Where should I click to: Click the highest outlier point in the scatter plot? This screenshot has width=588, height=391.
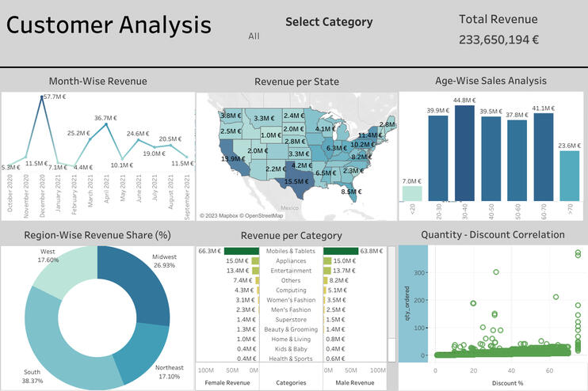[578, 253]
